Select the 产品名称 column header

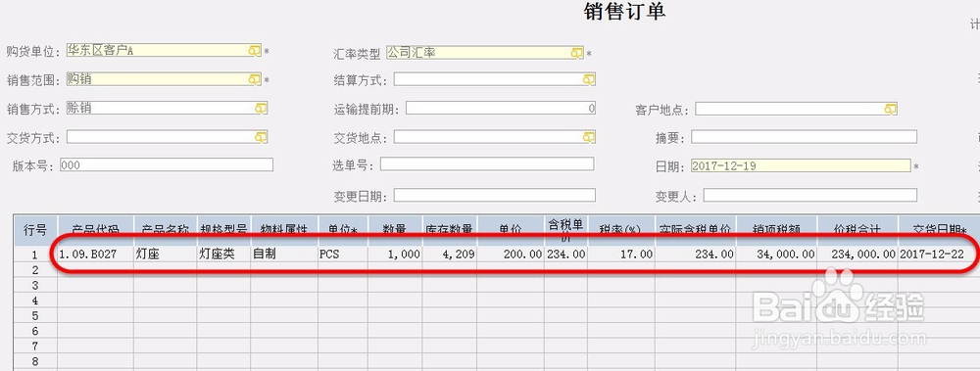[165, 230]
